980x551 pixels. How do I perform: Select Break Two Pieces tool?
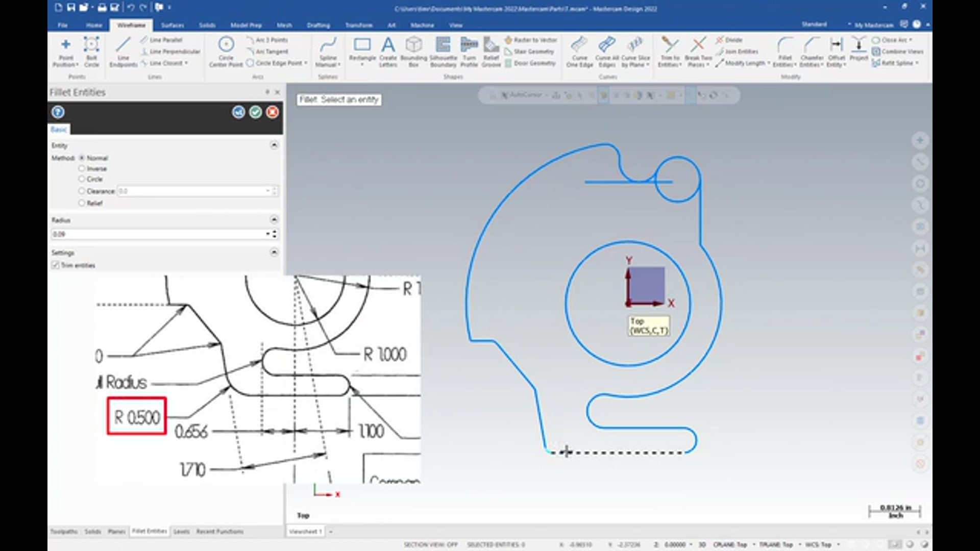point(698,52)
